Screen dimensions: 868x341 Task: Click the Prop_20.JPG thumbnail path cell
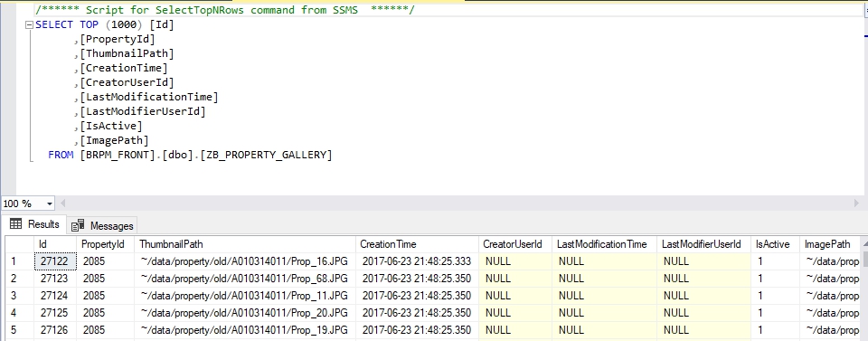[x=245, y=313]
